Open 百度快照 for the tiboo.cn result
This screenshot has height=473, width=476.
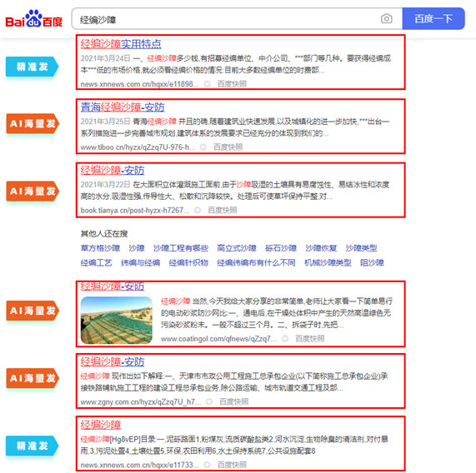[x=228, y=147]
